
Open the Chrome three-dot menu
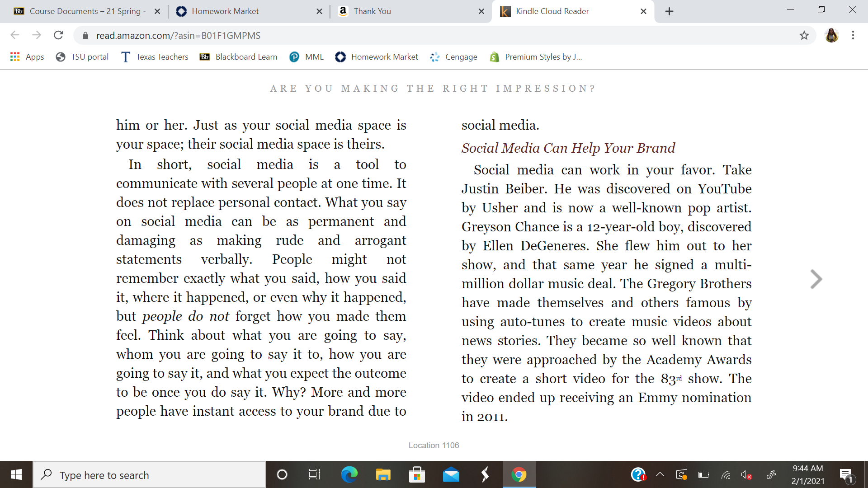click(x=853, y=35)
